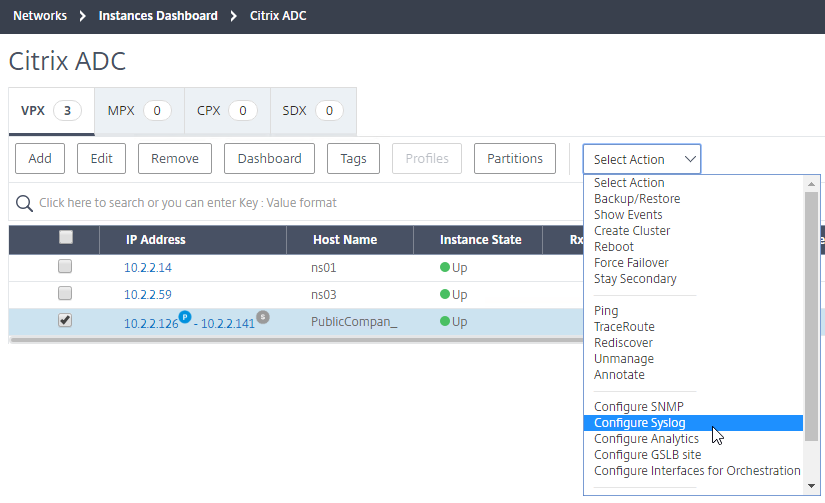Choose Annotate action
Image resolution: width=825 pixels, height=503 pixels.
[619, 375]
